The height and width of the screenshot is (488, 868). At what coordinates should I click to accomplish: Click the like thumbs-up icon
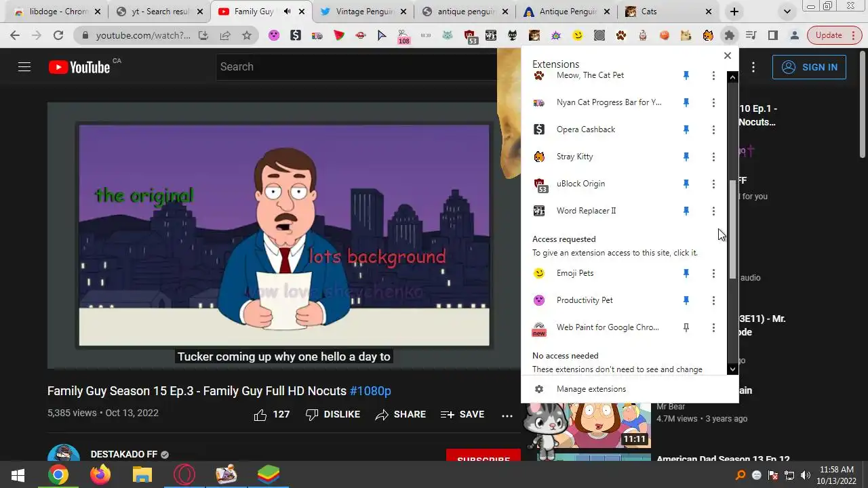tap(260, 415)
